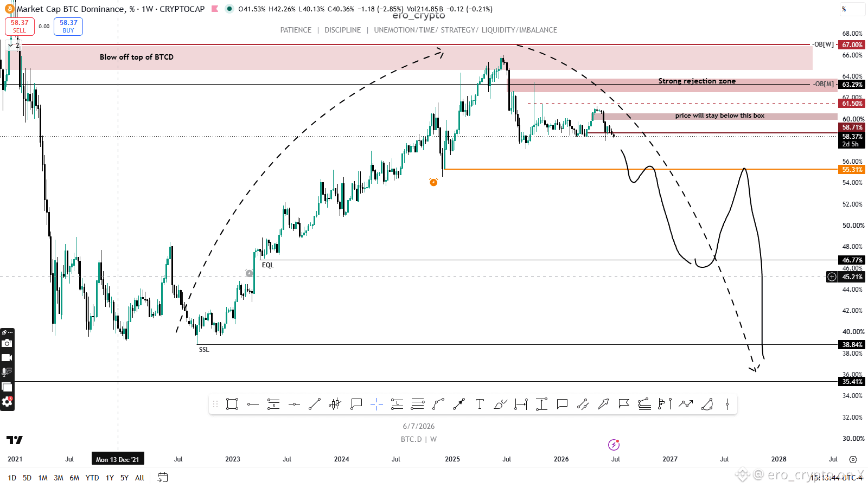Choose the curve drawing tool
The width and height of the screenshot is (868, 488).
[438, 404]
